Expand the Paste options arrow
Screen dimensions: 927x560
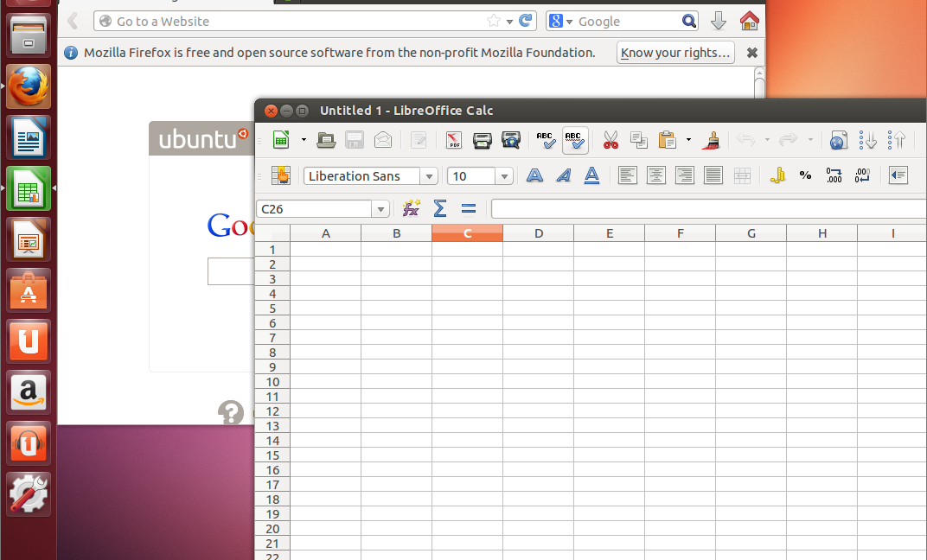click(689, 140)
